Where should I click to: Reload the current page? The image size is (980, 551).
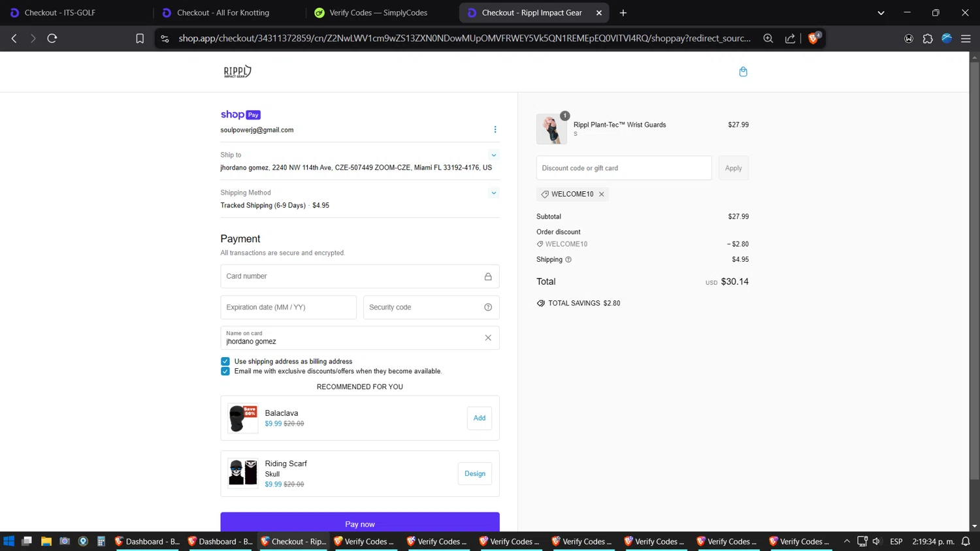click(52, 39)
